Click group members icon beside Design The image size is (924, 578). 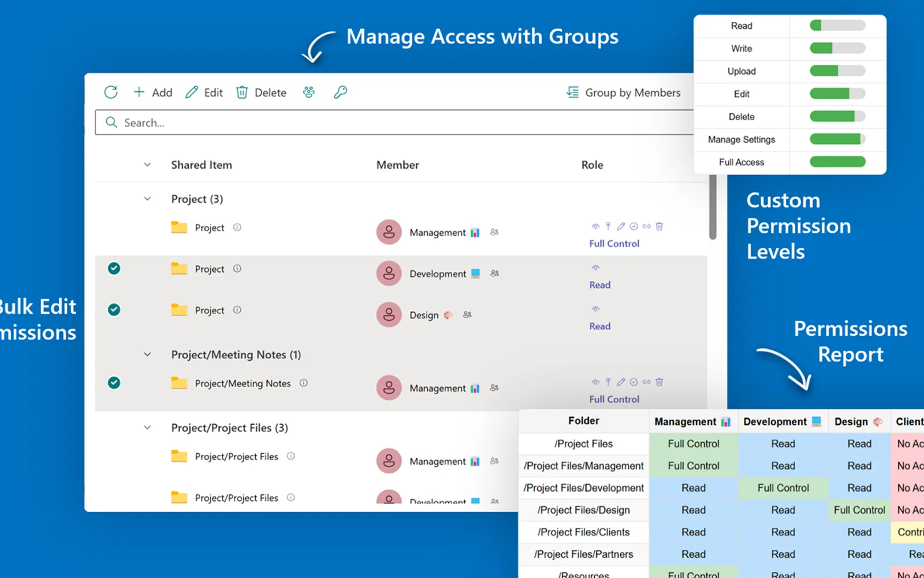click(x=467, y=314)
